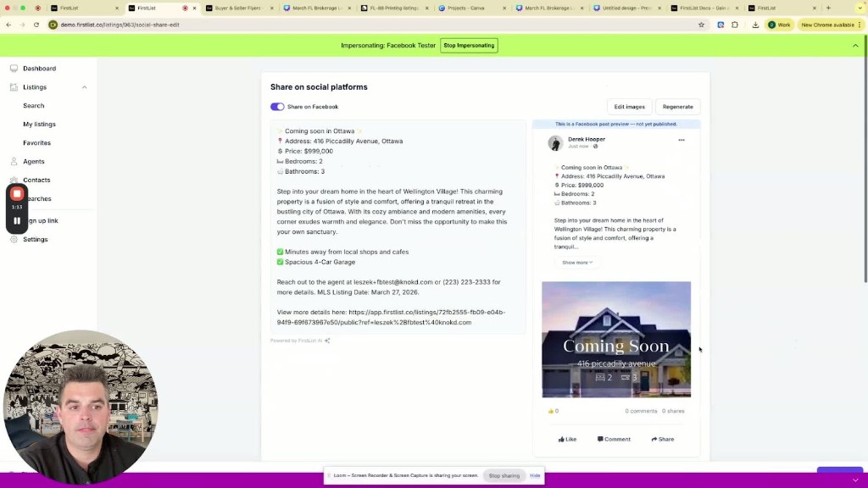Click the Listings sidebar icon

(13, 87)
